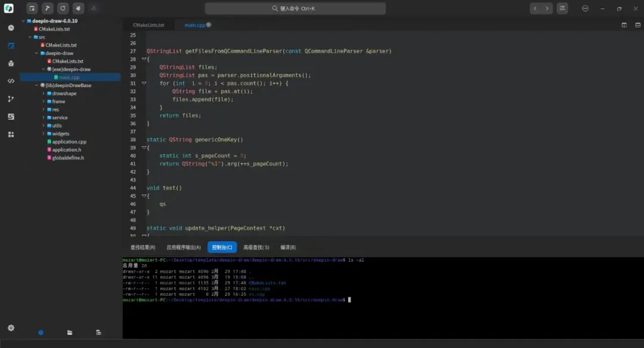Expand the drawshape folder
This screenshot has width=644, height=348.
coord(44,94)
